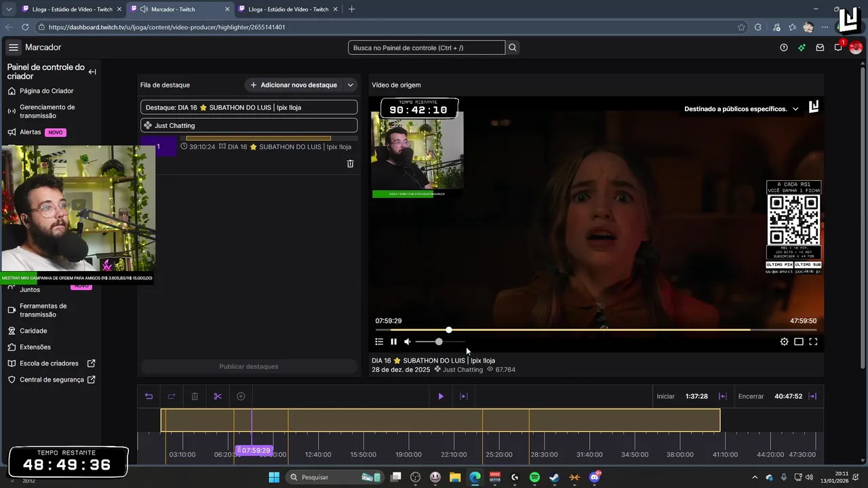This screenshot has height=488, width=868.
Task: Set end point icon next to 40:47:52
Action: [812, 396]
